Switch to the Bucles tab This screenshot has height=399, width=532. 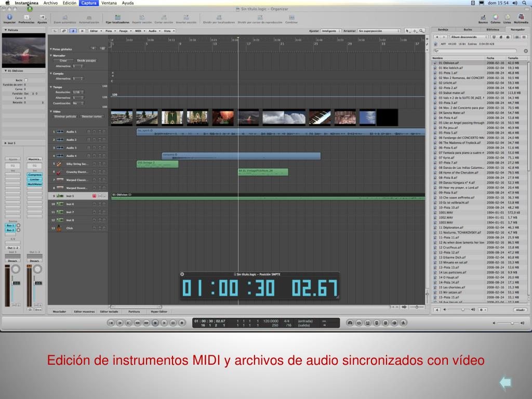(x=468, y=30)
